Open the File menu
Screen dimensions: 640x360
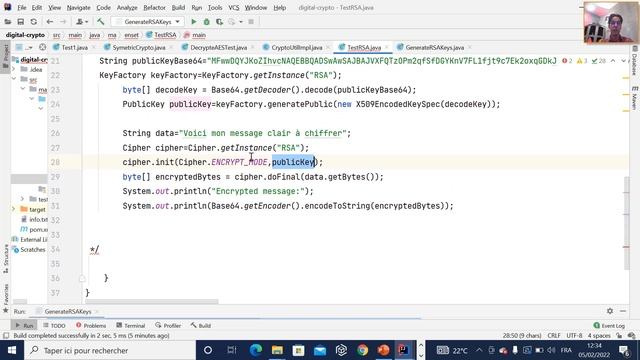[x=22, y=7]
